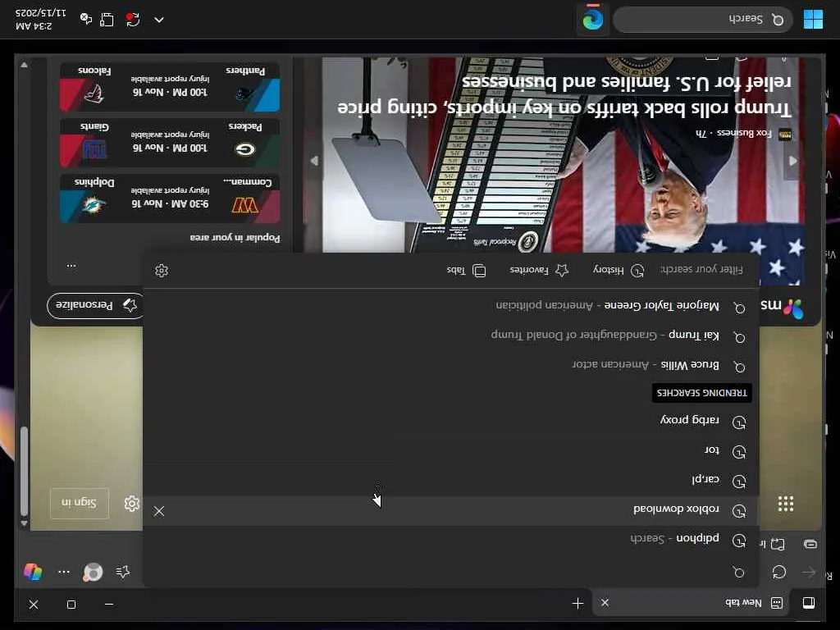The height and width of the screenshot is (630, 840).
Task: Open Microsoft Edge from the taskbar
Action: [592, 20]
